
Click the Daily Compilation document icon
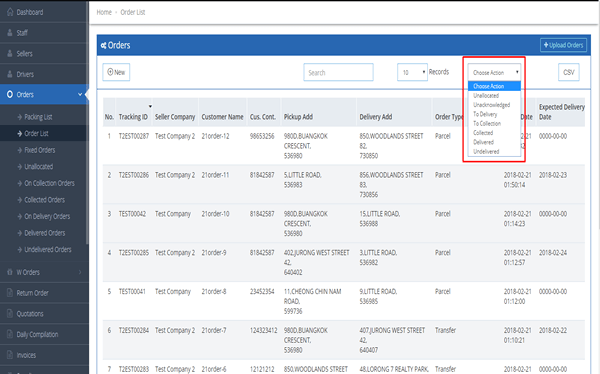coord(10,334)
